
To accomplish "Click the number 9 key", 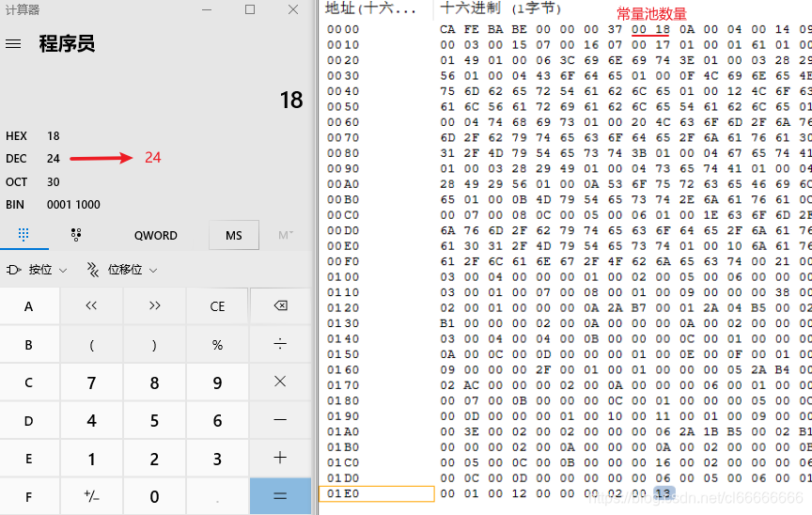I will pyautogui.click(x=217, y=383).
